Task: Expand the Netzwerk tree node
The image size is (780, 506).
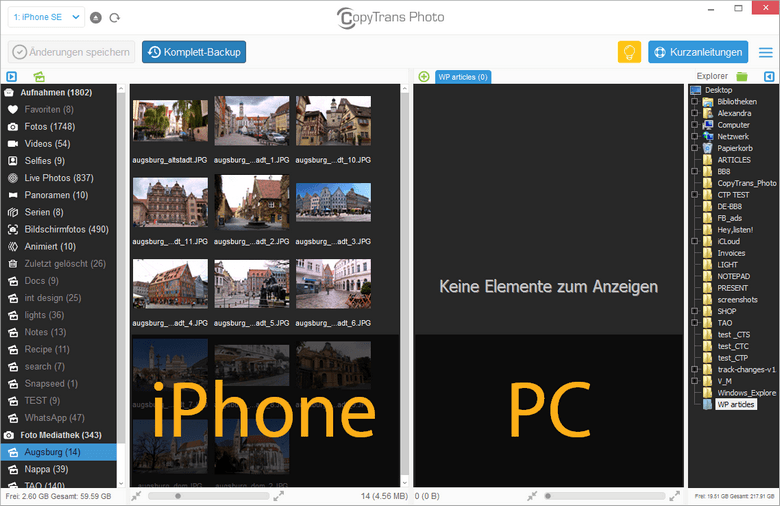Action: (x=695, y=136)
